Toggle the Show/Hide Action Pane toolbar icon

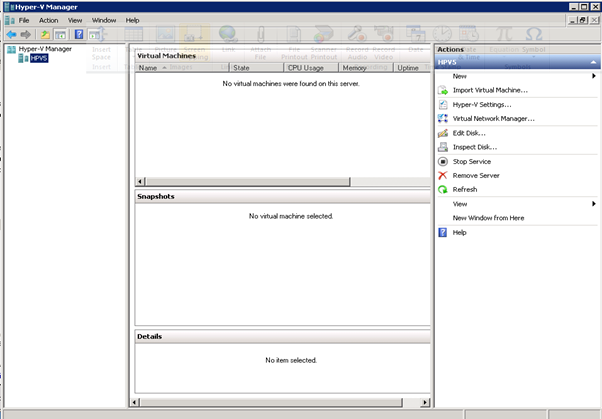(x=94, y=35)
